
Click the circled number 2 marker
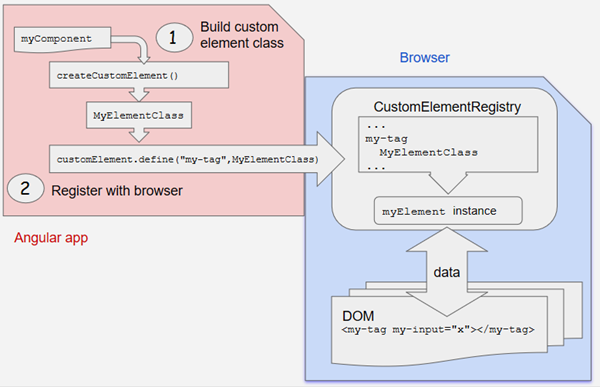(x=26, y=188)
